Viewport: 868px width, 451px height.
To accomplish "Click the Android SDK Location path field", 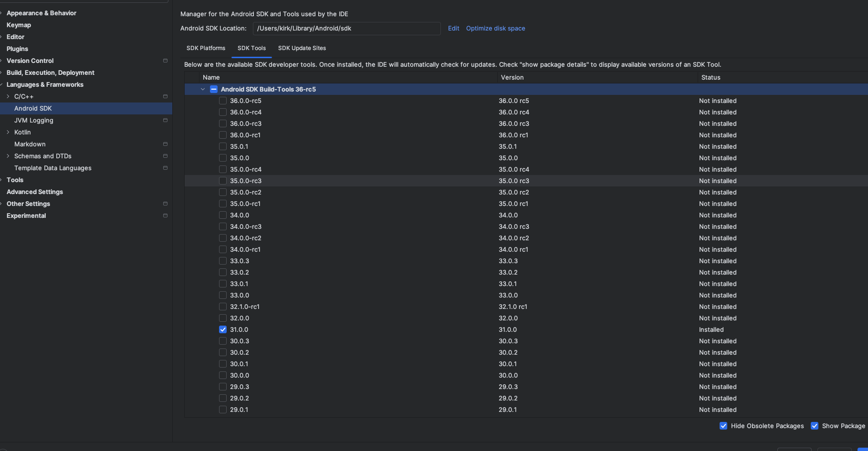I will [346, 29].
